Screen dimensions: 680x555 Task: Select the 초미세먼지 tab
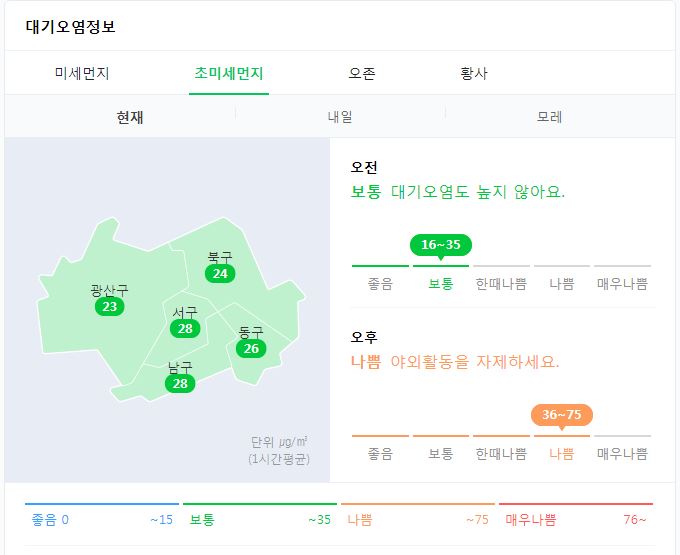[229, 73]
